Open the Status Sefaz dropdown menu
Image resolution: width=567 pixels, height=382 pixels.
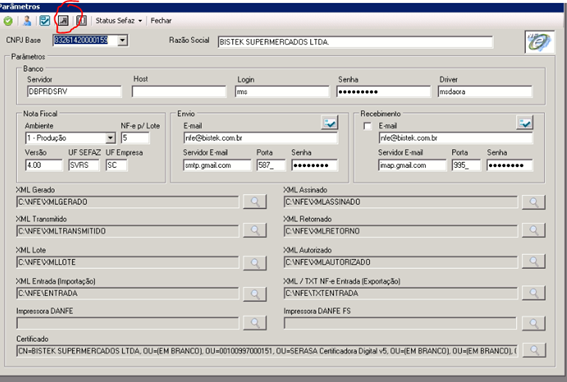119,21
